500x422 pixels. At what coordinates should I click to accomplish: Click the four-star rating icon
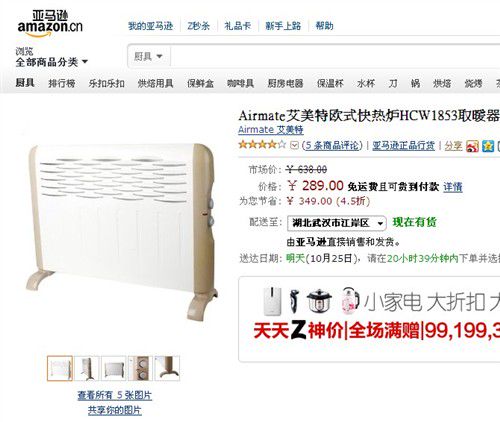pyautogui.click(x=262, y=145)
